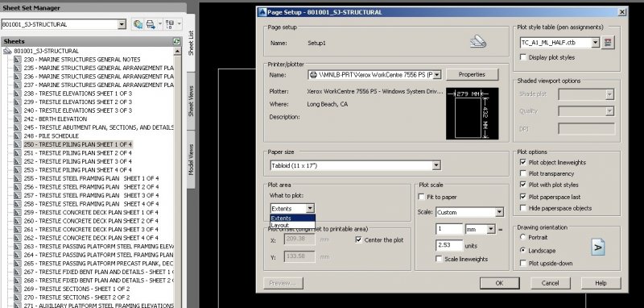Switch to the Sheet Views tab

pyautogui.click(x=191, y=101)
